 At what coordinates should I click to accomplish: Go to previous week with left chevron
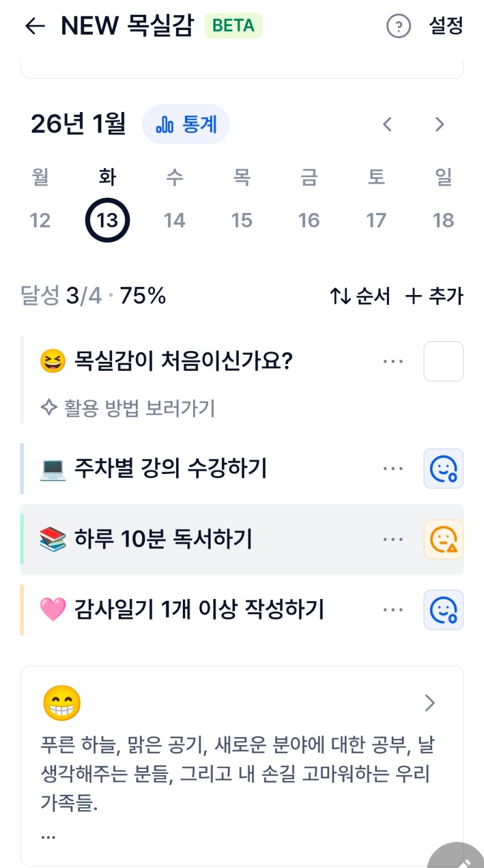(387, 125)
